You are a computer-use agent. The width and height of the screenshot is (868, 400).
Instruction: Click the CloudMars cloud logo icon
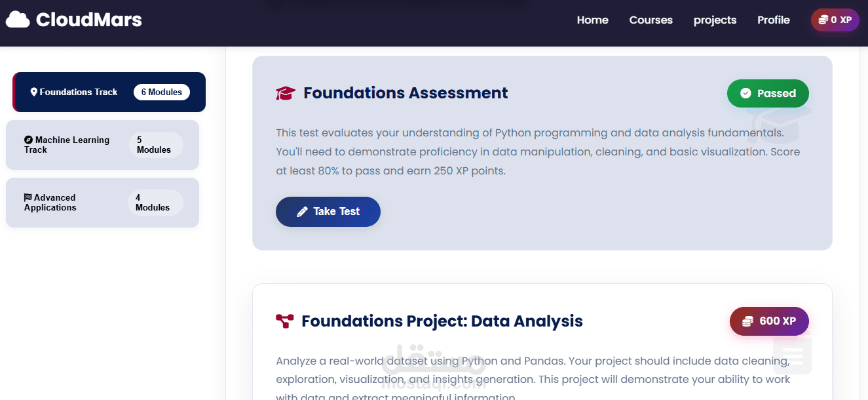(18, 20)
